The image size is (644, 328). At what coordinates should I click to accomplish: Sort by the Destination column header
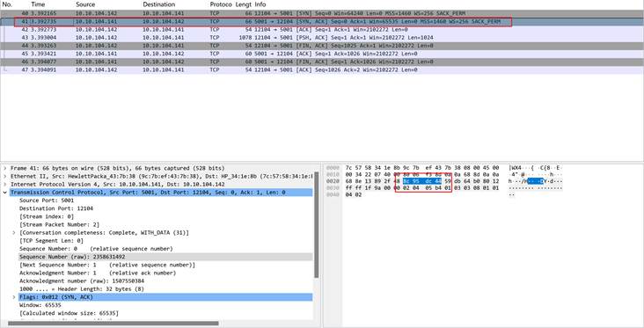point(159,4)
